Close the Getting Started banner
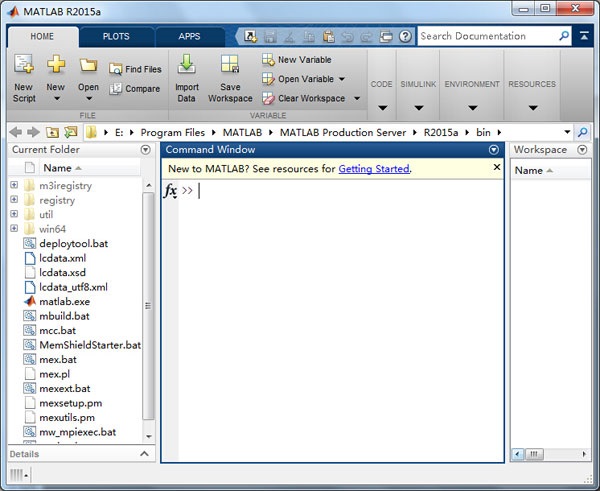Screen dimensions: 600x491 (x=497, y=167)
